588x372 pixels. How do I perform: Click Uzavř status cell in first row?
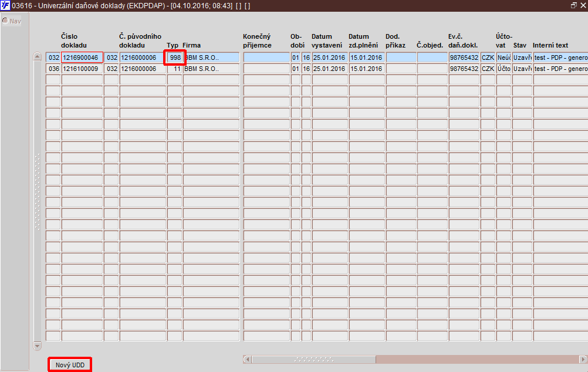[x=522, y=58]
